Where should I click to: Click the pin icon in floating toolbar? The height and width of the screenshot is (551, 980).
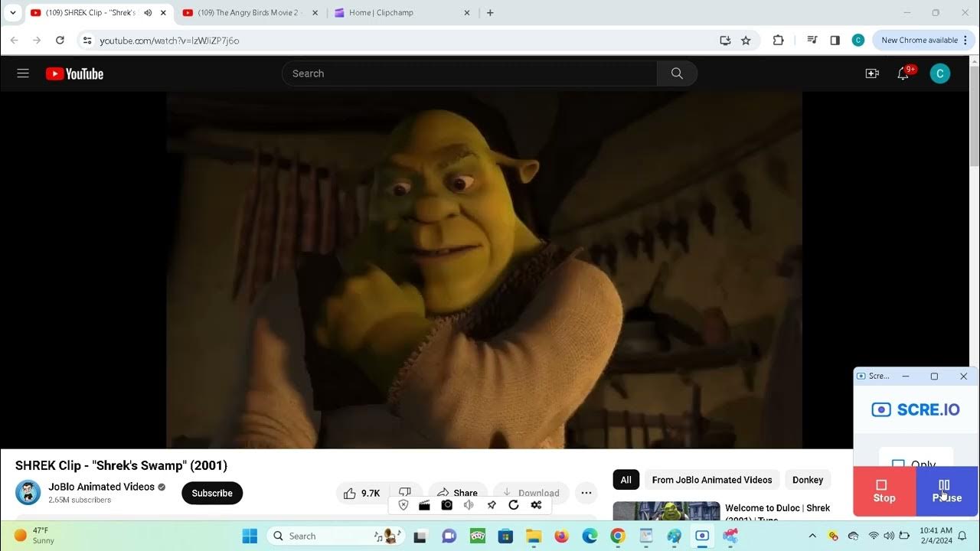coord(492,505)
